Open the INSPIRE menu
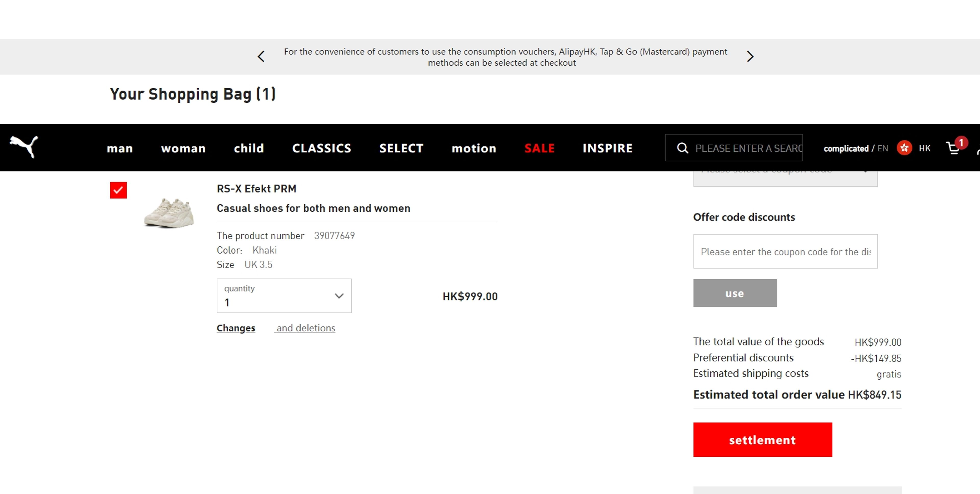The height and width of the screenshot is (494, 980). tap(608, 148)
